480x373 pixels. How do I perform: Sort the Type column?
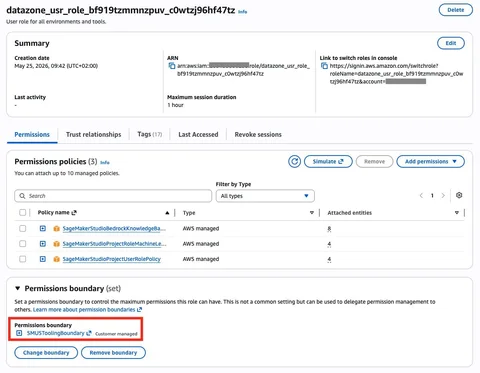pos(312,213)
